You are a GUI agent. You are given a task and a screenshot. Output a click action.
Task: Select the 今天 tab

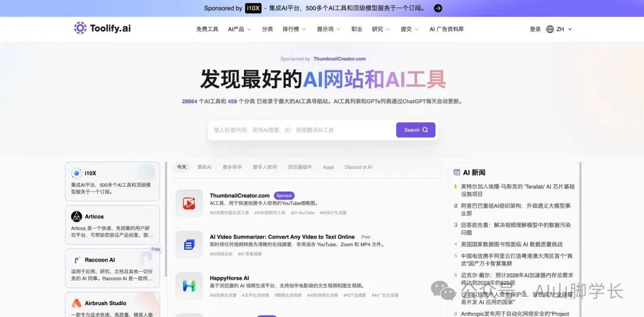pos(181,167)
